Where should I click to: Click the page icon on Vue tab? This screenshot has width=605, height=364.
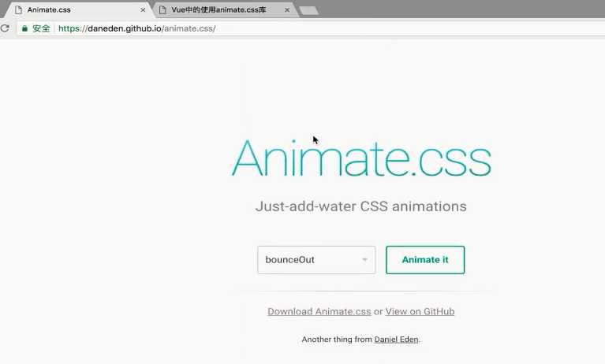[162, 10]
